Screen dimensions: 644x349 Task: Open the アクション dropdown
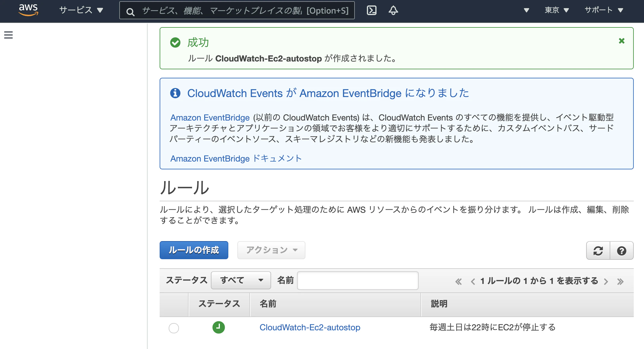click(x=271, y=250)
